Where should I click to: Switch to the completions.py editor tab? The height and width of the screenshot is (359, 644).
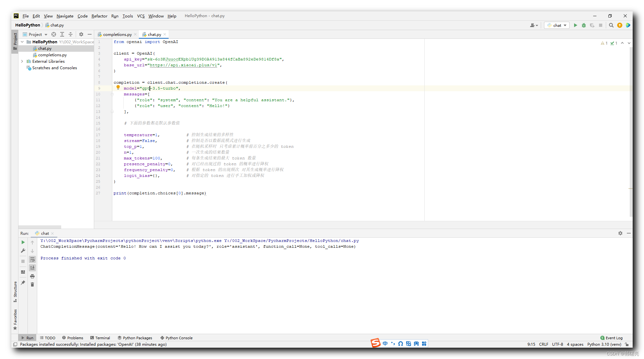pyautogui.click(x=116, y=34)
